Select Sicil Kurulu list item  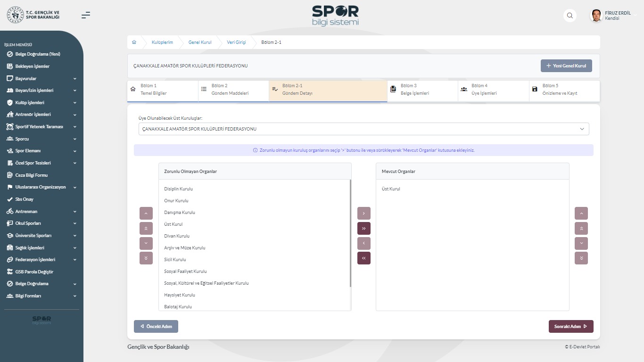[255, 260]
